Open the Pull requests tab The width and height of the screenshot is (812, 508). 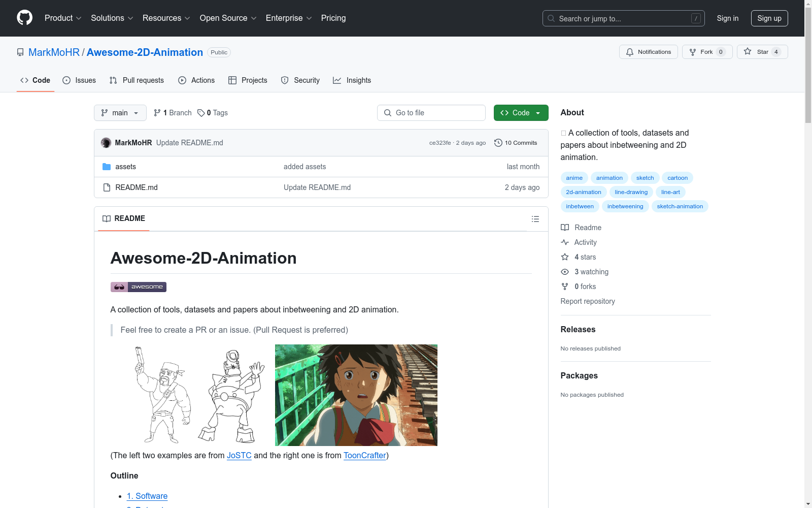click(137, 80)
